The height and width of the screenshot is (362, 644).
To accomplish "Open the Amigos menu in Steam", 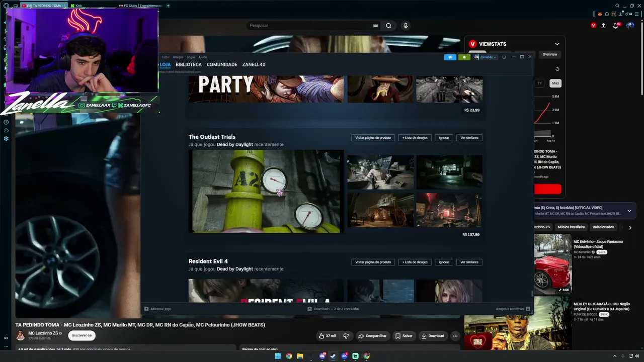I will click(178, 57).
